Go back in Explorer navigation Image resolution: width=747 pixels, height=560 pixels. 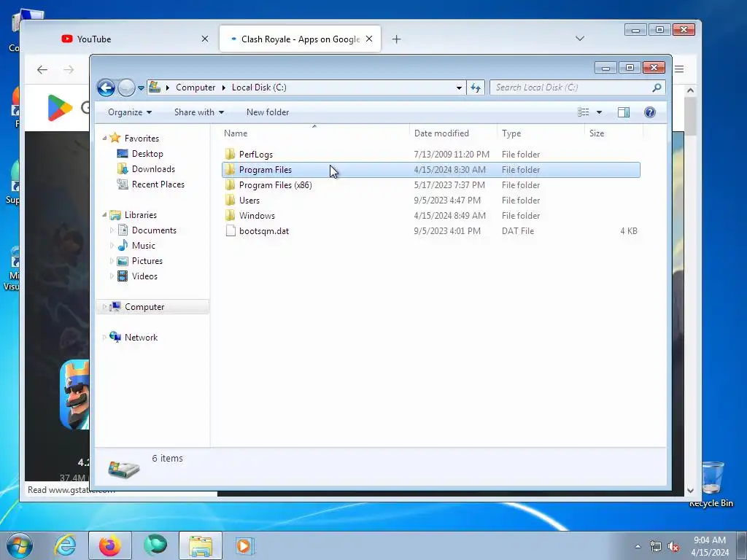(106, 87)
